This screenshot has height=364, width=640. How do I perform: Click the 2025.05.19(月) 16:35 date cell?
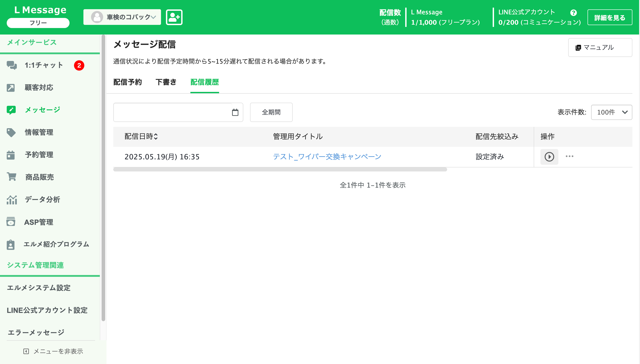[162, 157]
